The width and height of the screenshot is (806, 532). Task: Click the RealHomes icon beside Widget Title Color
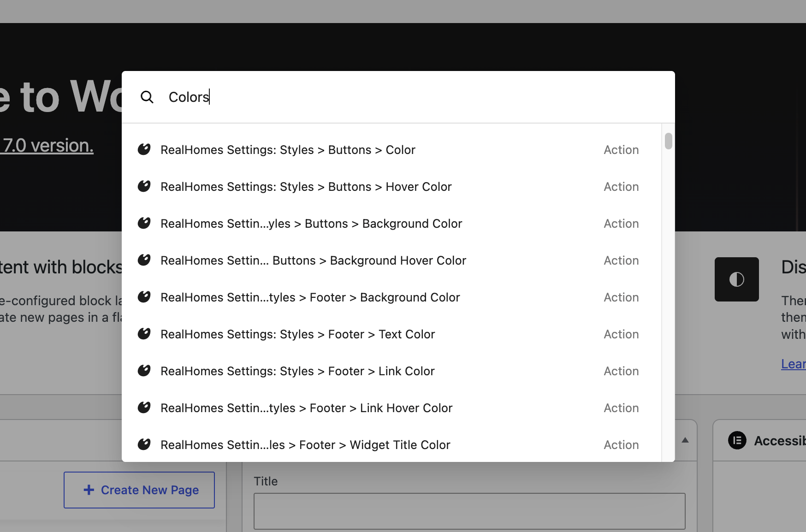tap(144, 444)
